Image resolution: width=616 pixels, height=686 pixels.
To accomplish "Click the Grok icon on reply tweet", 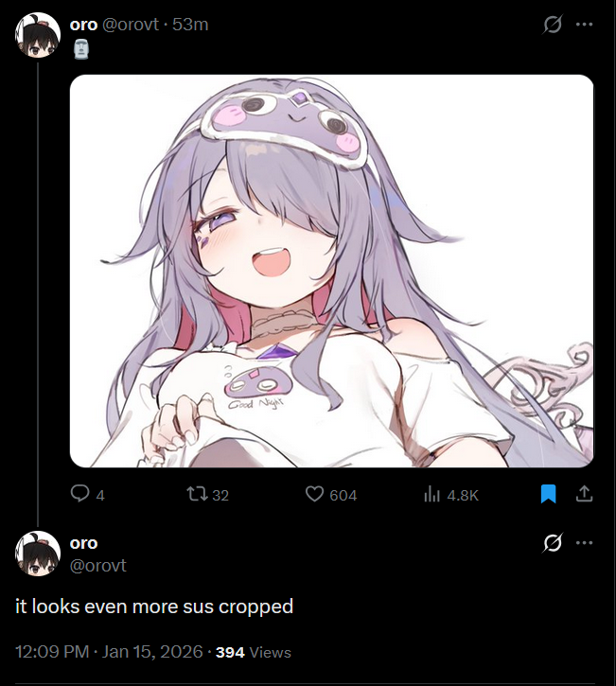I will pos(552,543).
